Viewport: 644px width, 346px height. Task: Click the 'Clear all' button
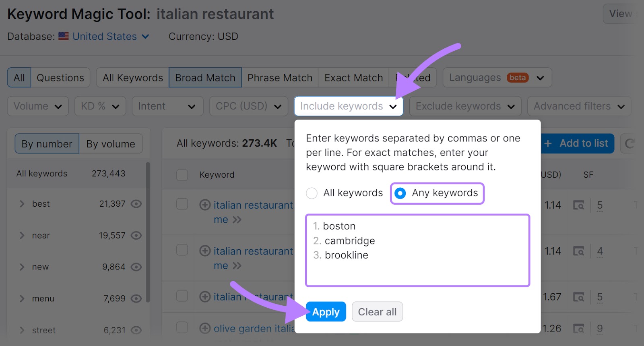click(377, 311)
